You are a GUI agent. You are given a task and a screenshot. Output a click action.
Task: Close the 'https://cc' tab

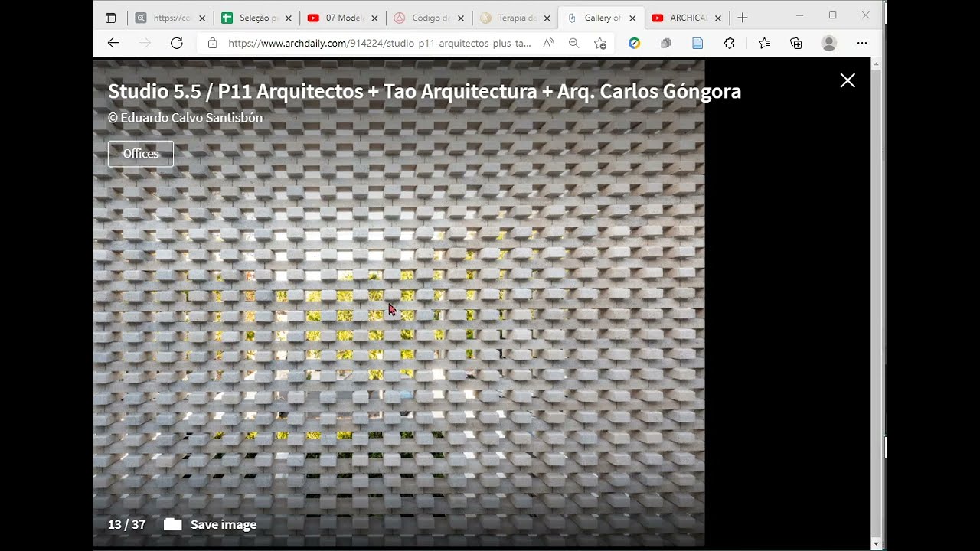(202, 18)
